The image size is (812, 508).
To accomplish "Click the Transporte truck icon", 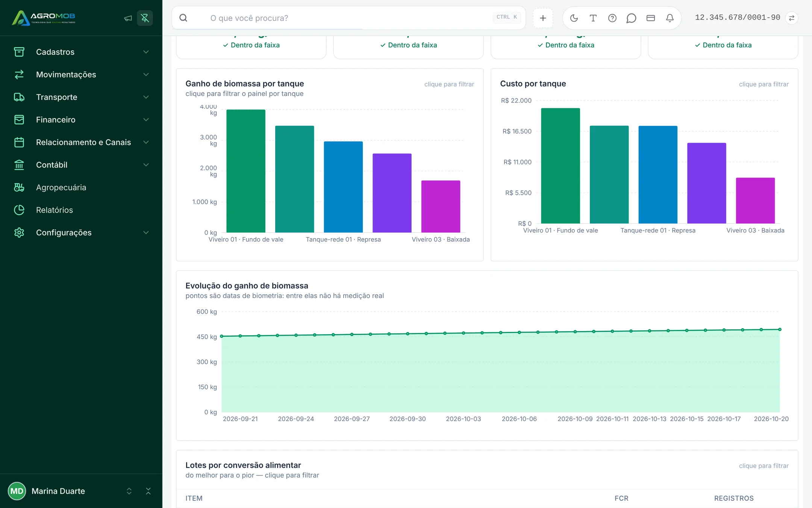I will [19, 97].
